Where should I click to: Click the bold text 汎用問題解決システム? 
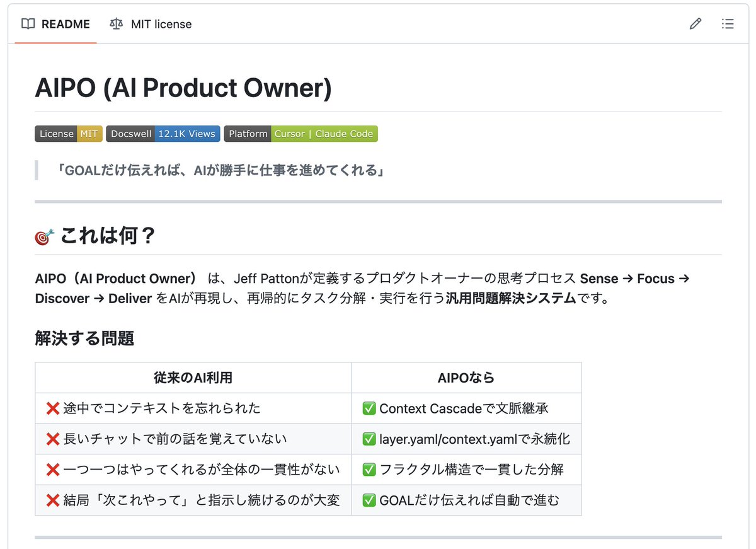coord(510,298)
